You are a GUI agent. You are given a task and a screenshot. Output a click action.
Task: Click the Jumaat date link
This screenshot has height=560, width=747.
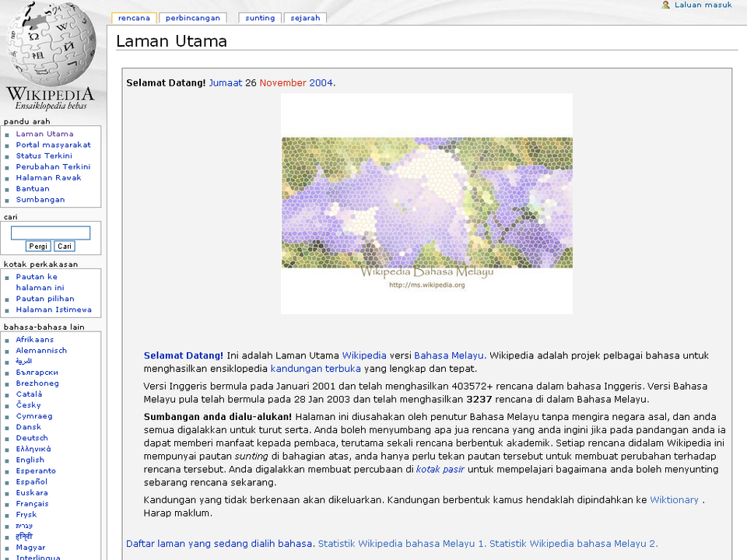click(226, 83)
